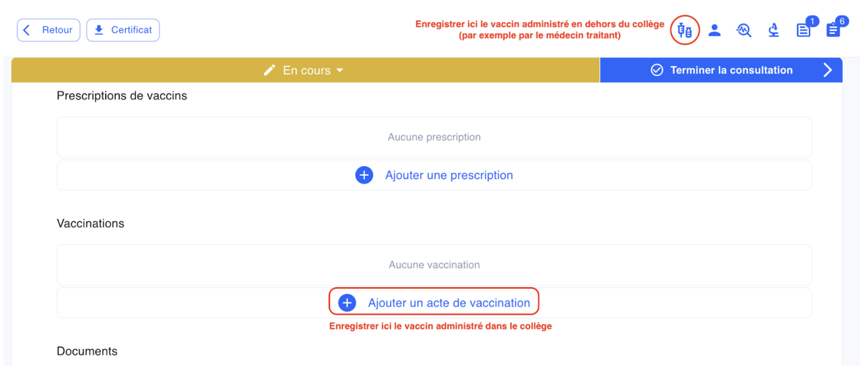Open the patient profile person icon

coord(714,30)
